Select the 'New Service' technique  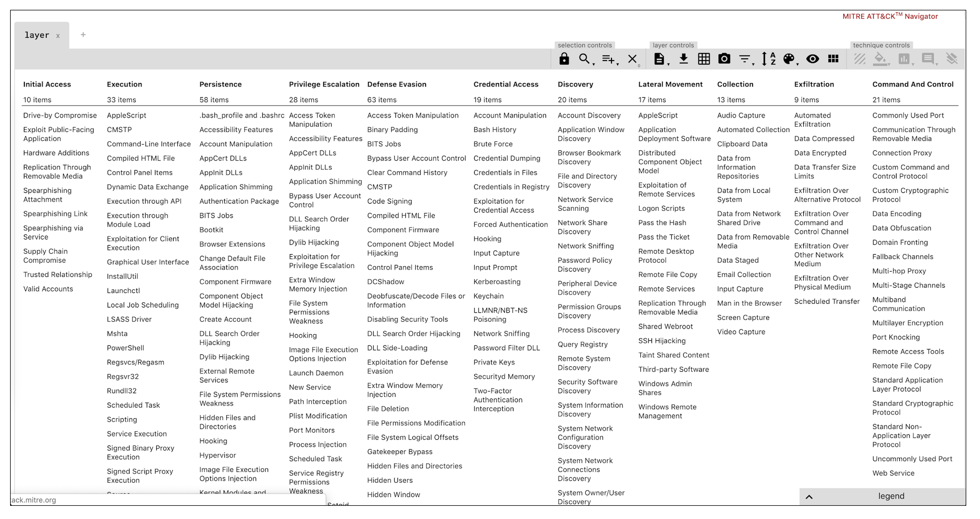310,387
